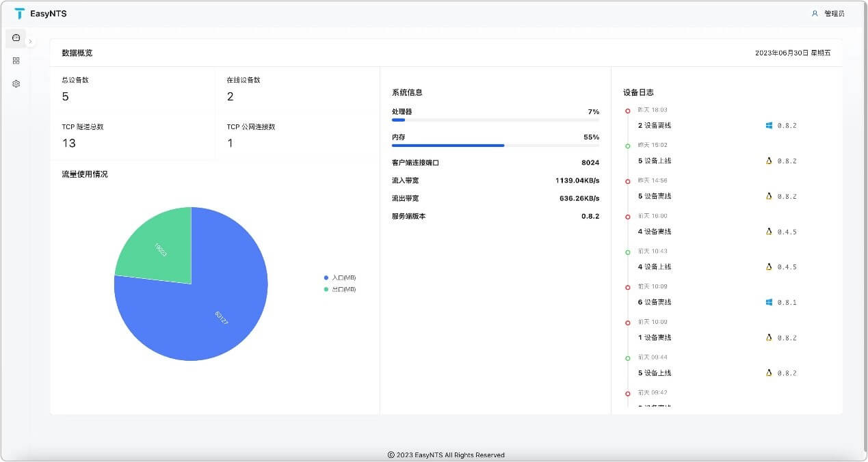Click the Linux icon in the 4 设备上线 row
The image size is (868, 462).
point(769,267)
